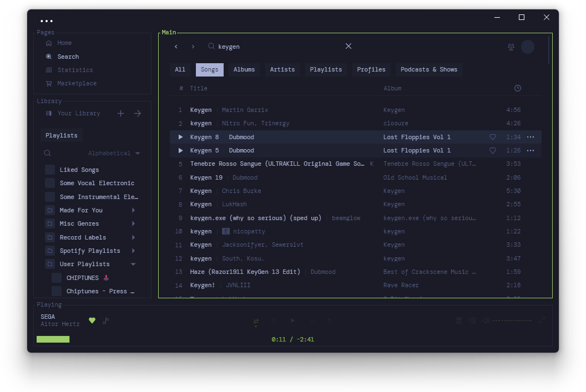Play the Keygen 8 track
586x392 pixels.
click(180, 137)
